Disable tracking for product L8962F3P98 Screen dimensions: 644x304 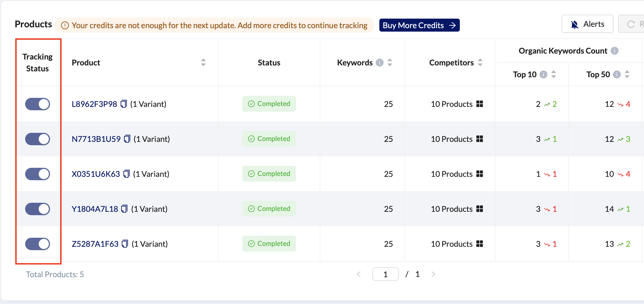point(38,104)
